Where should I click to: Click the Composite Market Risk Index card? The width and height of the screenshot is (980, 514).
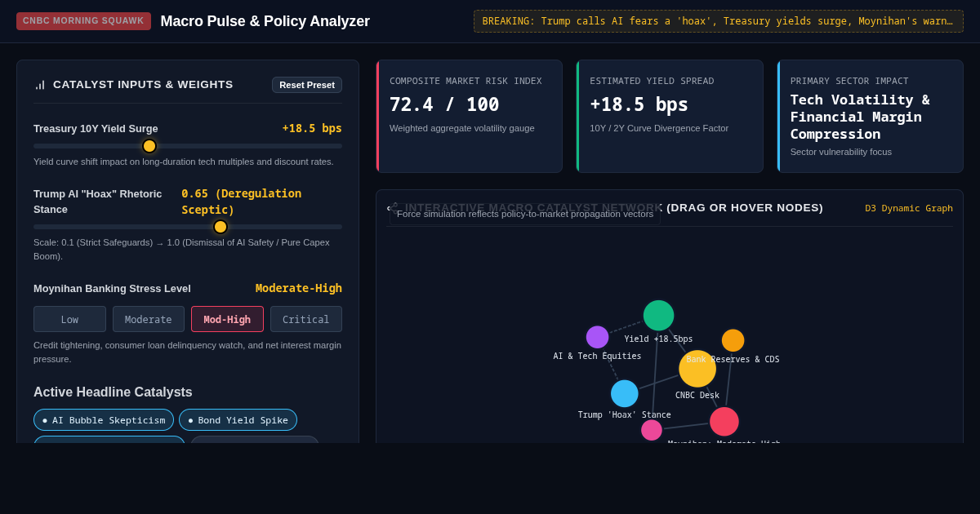tap(470, 116)
